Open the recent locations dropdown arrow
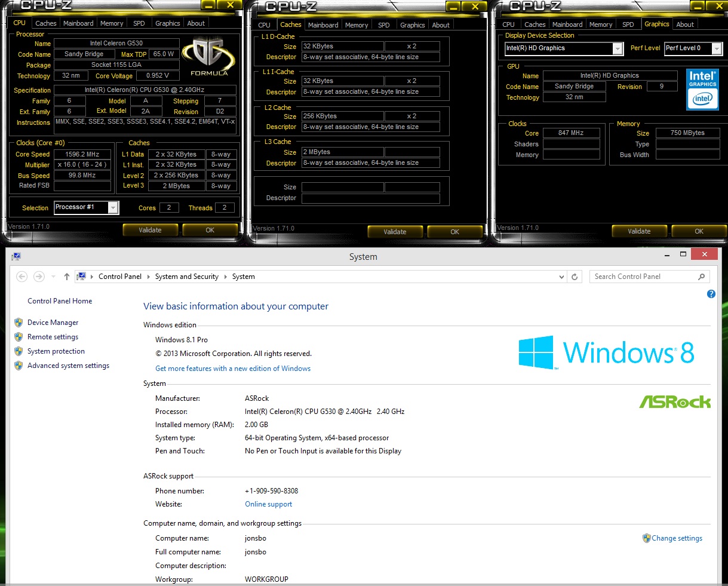 point(53,277)
